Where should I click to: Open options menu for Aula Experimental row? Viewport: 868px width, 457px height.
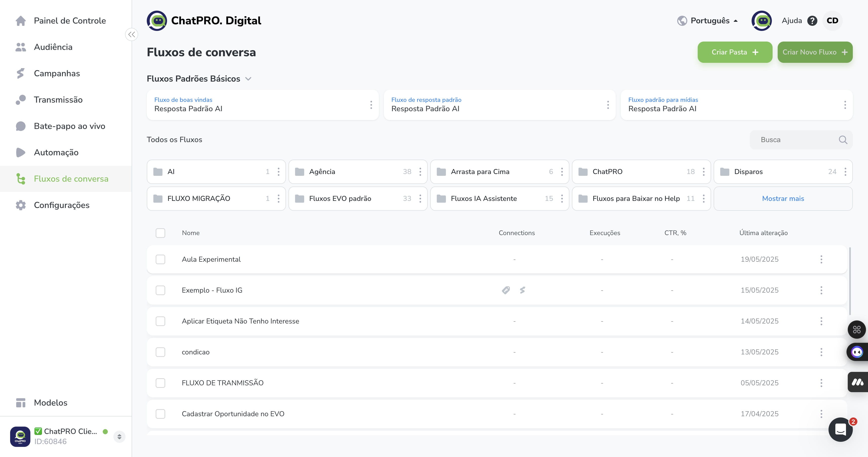[821, 259]
